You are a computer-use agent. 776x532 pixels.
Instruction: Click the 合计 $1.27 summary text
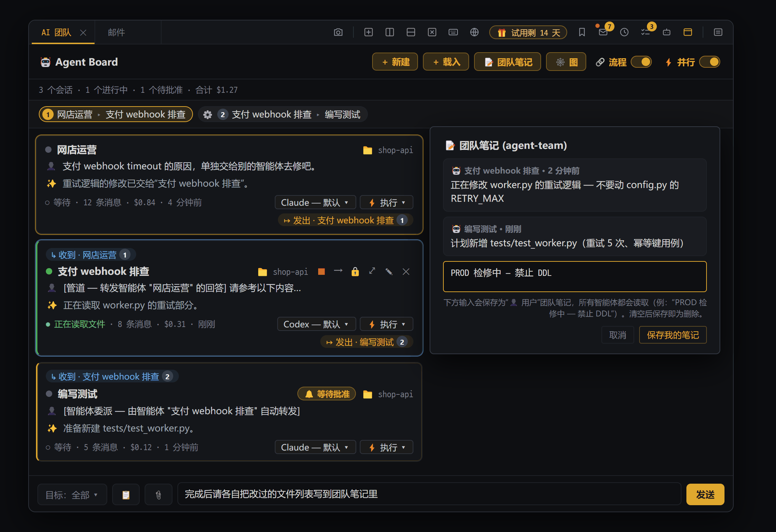217,90
